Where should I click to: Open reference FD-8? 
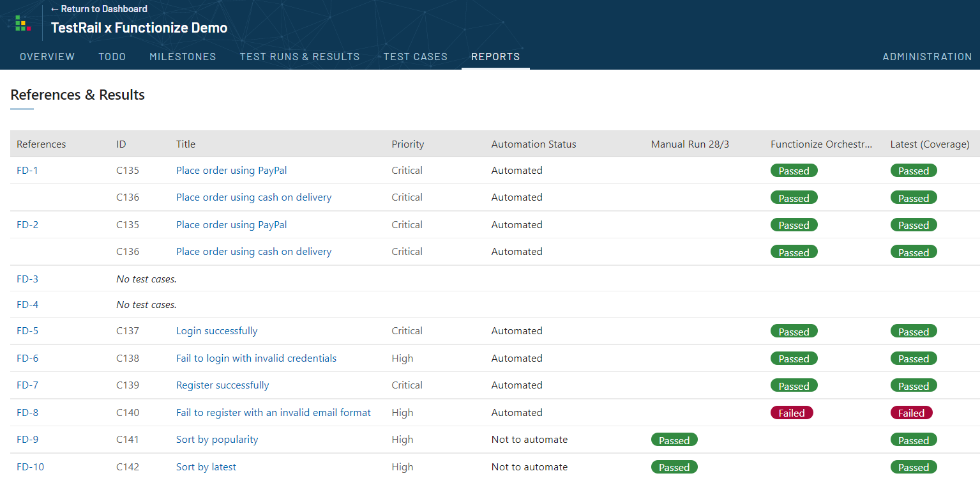point(27,413)
